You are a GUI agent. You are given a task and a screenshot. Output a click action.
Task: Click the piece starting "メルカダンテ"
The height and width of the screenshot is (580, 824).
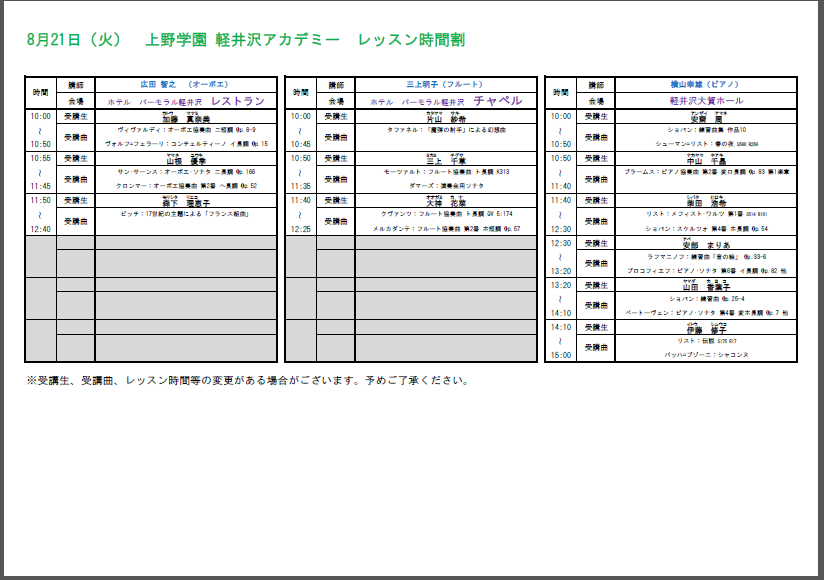click(447, 229)
